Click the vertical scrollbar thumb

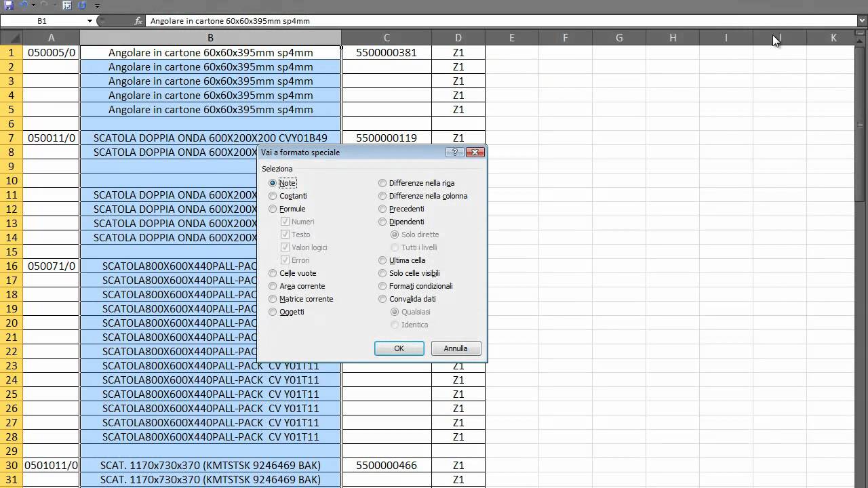861,124
